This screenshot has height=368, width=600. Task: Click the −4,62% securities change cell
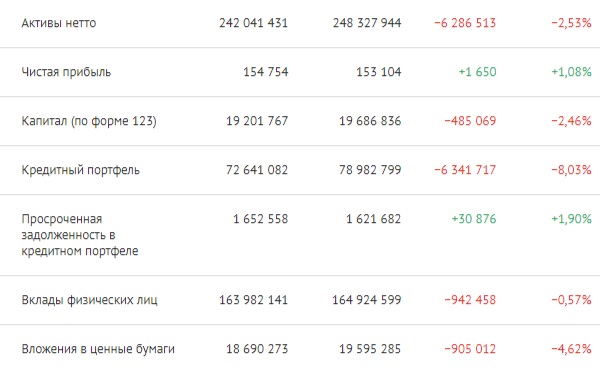click(x=571, y=349)
